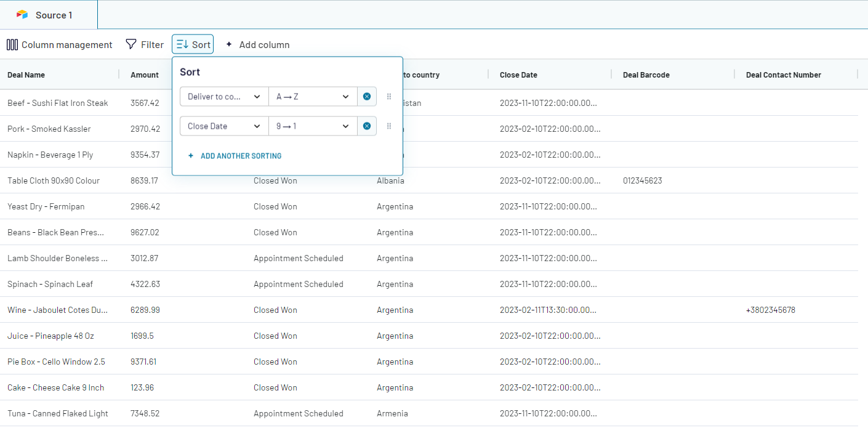
Task: Click the Close Date column header
Action: tap(518, 75)
